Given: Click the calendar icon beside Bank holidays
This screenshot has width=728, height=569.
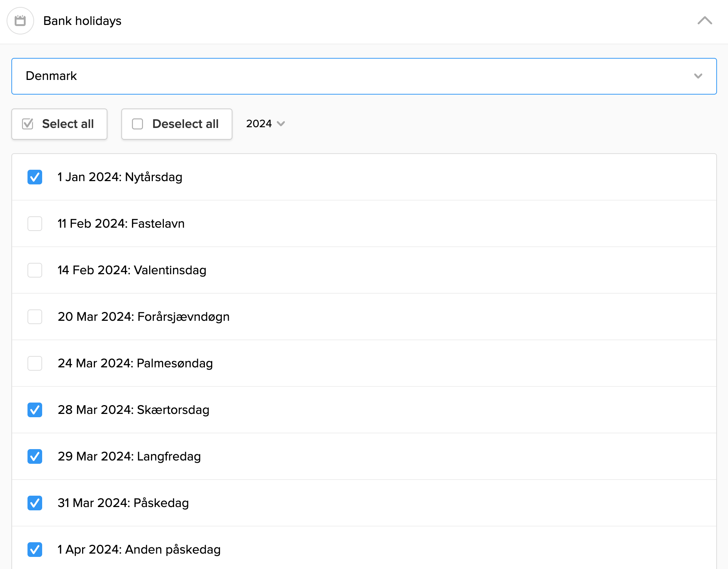Looking at the screenshot, I should [x=20, y=21].
